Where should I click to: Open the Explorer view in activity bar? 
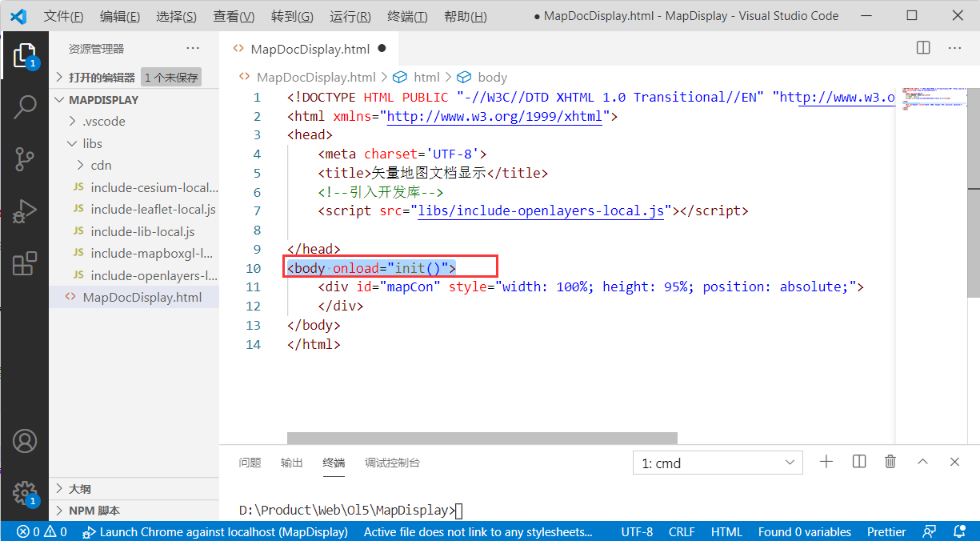click(x=25, y=56)
